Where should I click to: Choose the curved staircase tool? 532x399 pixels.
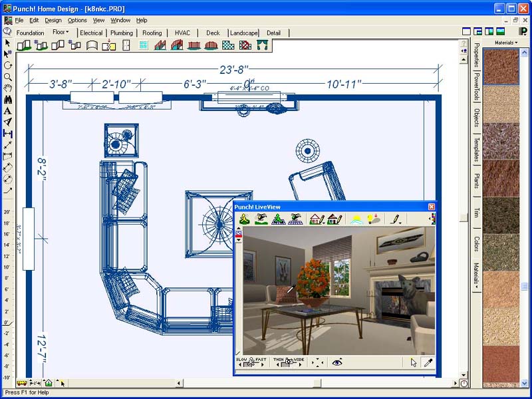(x=177, y=45)
